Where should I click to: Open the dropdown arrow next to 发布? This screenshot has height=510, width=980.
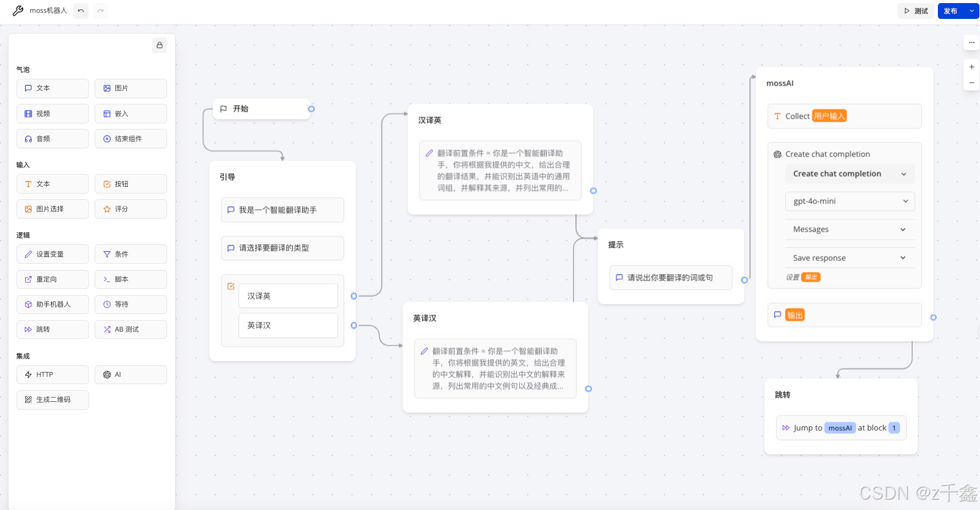[x=972, y=11]
